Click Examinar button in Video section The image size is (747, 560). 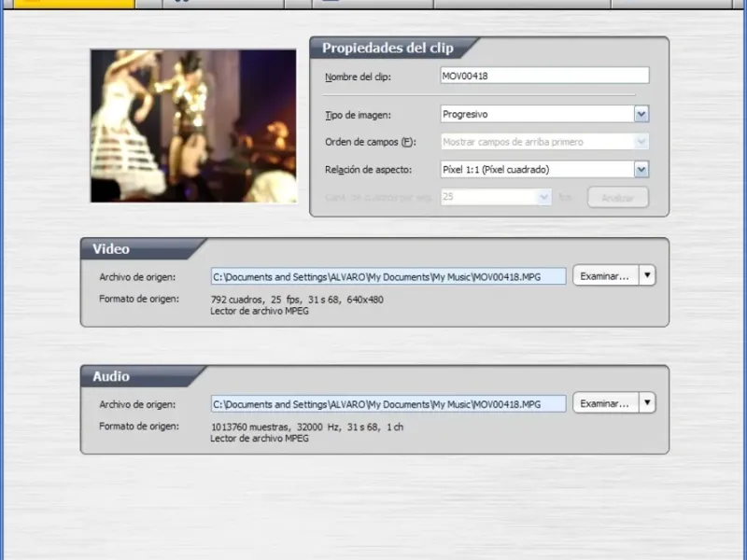tap(605, 275)
